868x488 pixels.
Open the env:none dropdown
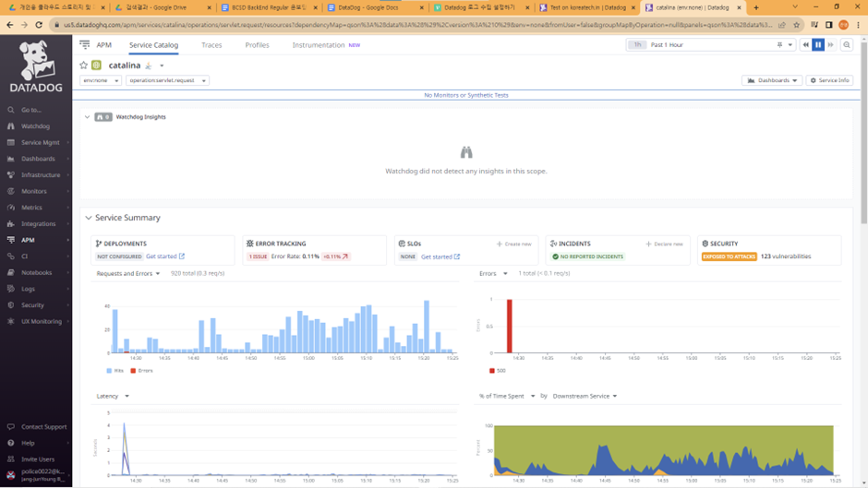[x=101, y=80]
